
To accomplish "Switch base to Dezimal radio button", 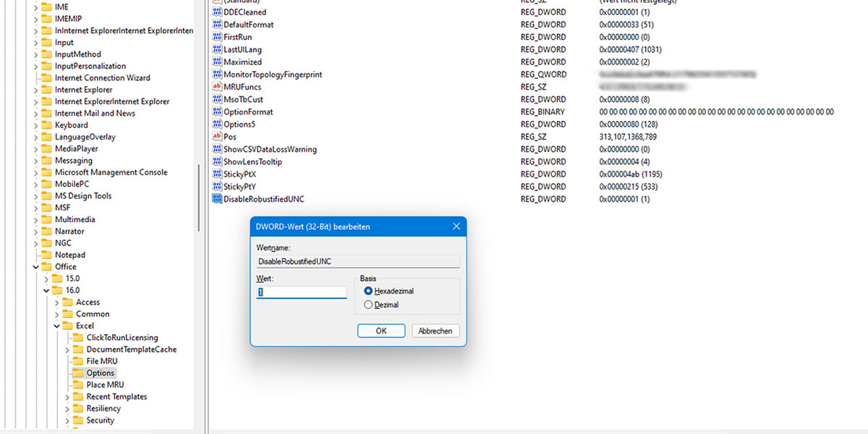I will click(369, 305).
